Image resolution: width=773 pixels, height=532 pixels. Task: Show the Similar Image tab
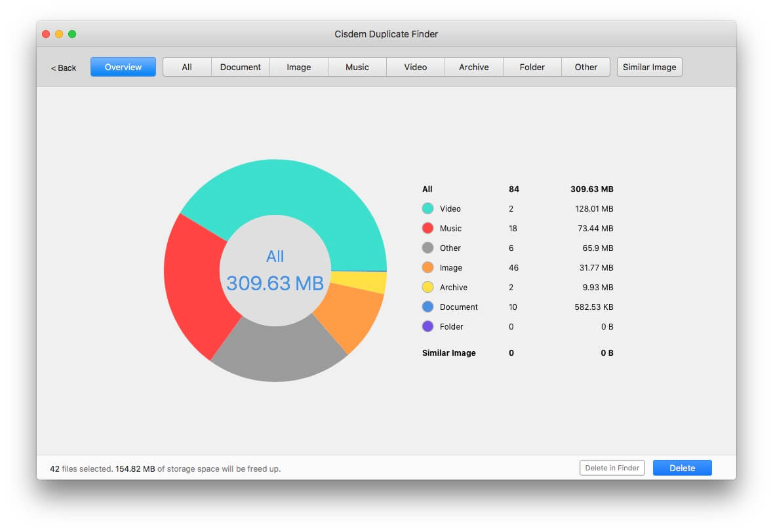[x=649, y=67]
